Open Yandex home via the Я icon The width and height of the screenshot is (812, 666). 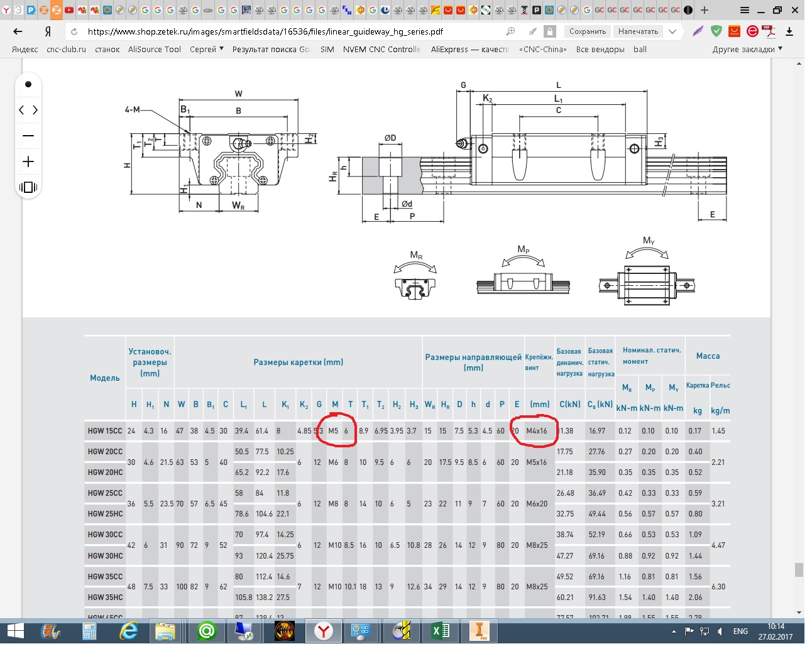(48, 31)
